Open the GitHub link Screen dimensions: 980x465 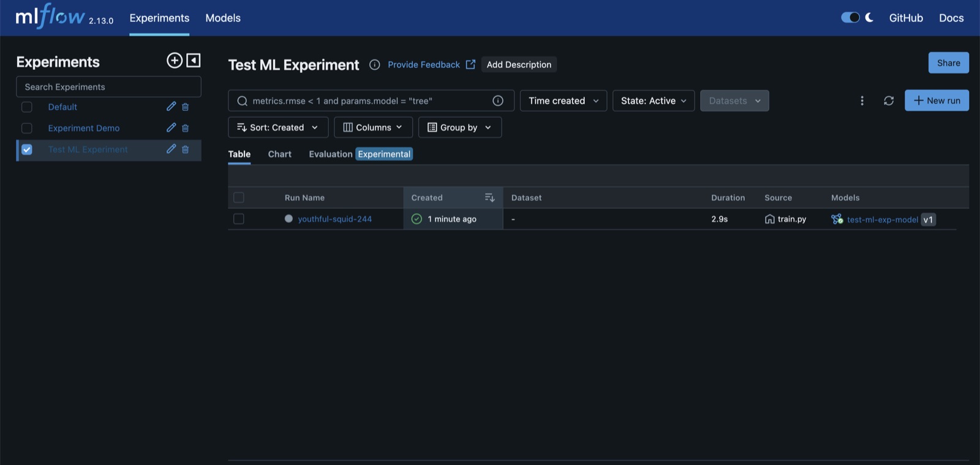906,18
